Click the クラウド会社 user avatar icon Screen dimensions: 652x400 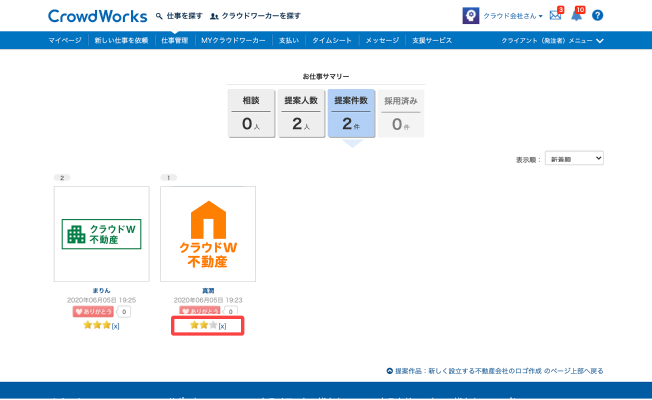click(x=470, y=16)
